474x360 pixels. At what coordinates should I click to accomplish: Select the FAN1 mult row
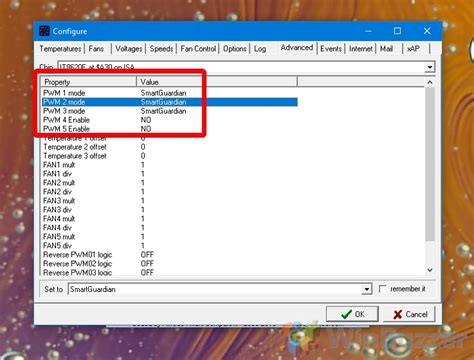[x=170, y=165]
